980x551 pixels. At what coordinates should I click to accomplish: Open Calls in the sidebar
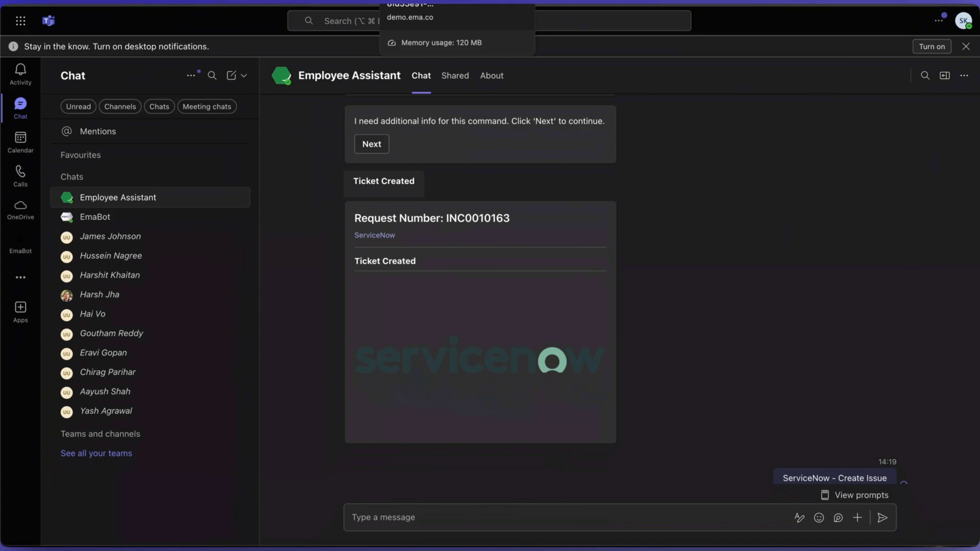pos(20,175)
